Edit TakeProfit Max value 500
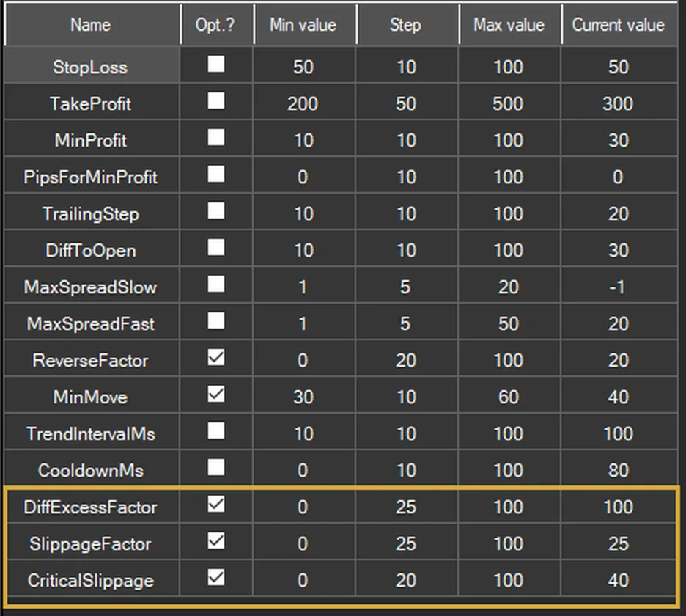 click(509, 102)
